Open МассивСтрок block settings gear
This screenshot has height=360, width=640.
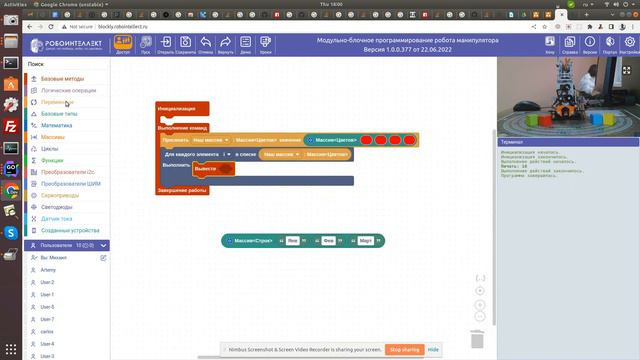[229, 241]
